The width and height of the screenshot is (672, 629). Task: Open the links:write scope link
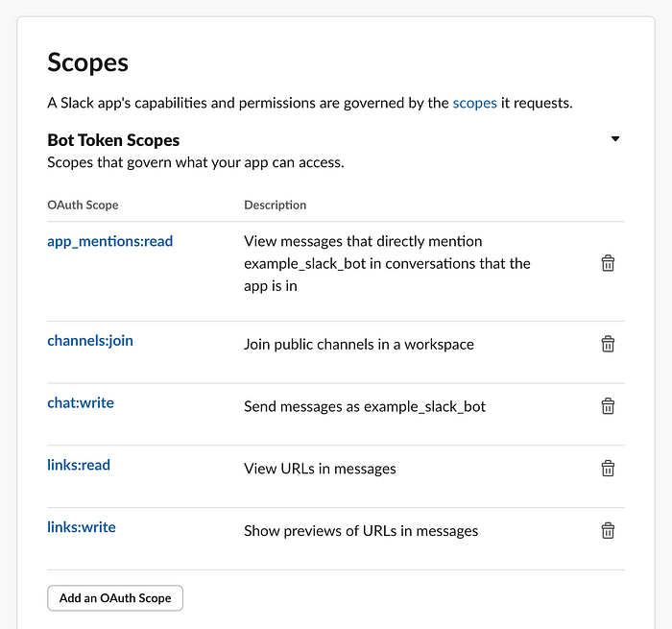click(x=82, y=527)
